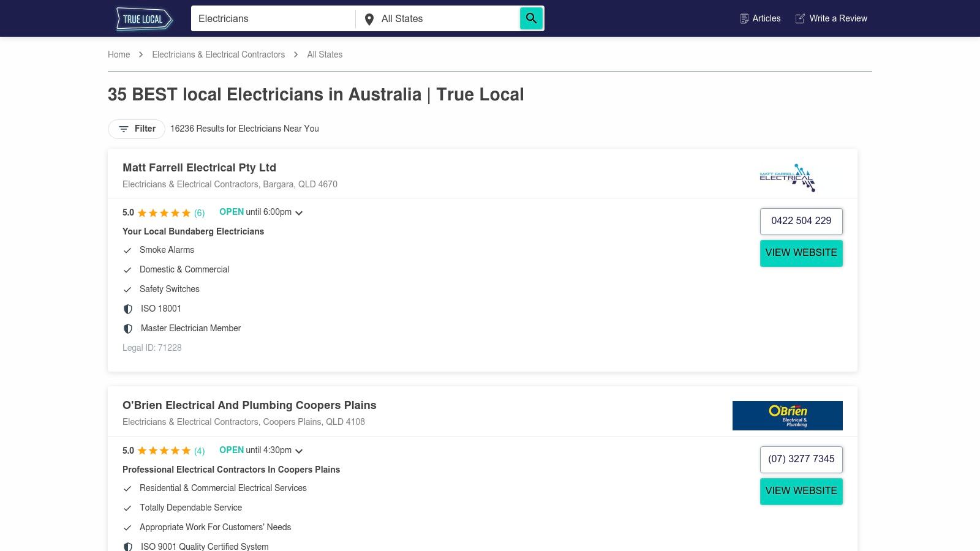980x551 pixels.
Task: Click 'Legal ID: 71228' text
Action: [152, 348]
